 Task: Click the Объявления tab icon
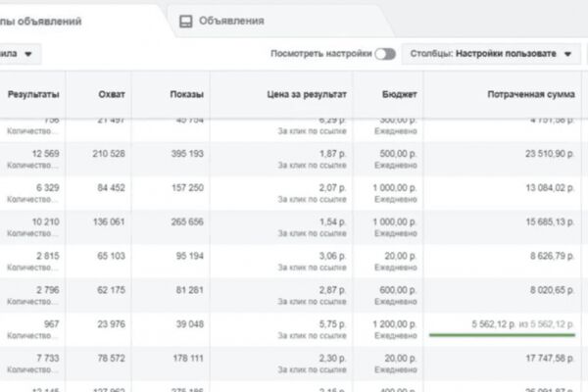tap(185, 22)
